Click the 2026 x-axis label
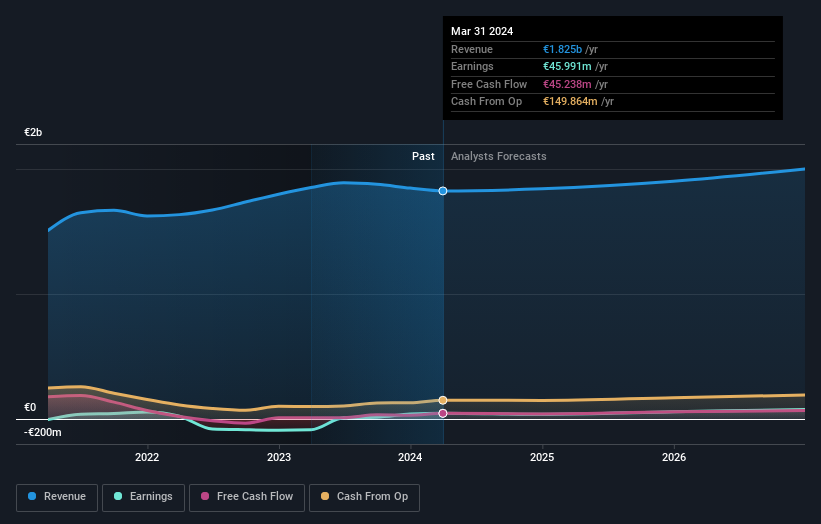821x524 pixels. 674,457
